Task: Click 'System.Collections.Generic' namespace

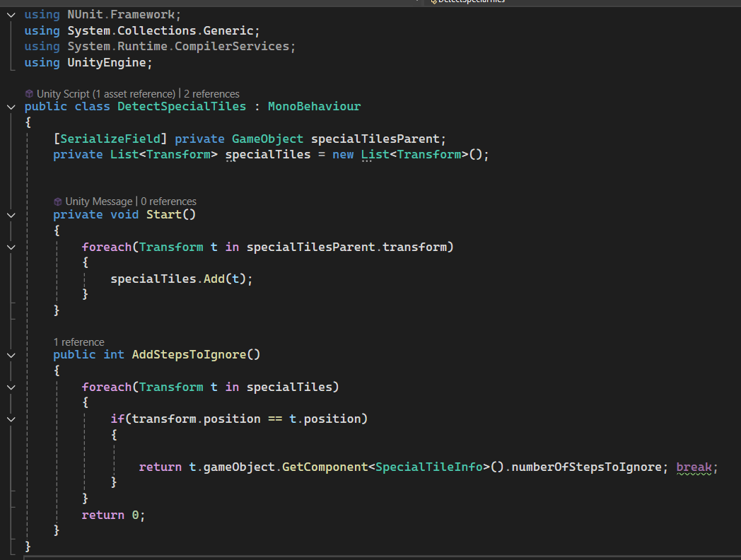Action: (x=161, y=30)
